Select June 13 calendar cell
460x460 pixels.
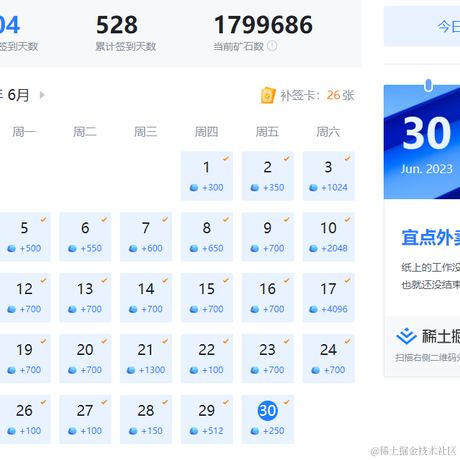point(85,298)
